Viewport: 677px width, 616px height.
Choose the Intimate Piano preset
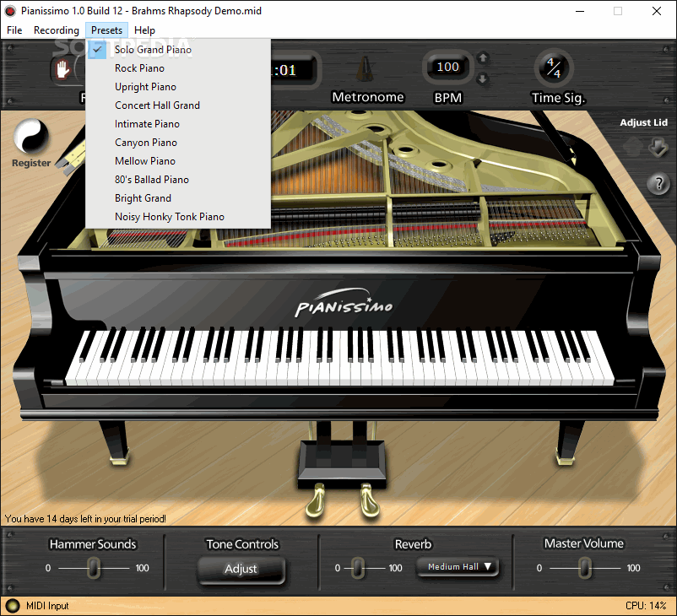[178, 124]
